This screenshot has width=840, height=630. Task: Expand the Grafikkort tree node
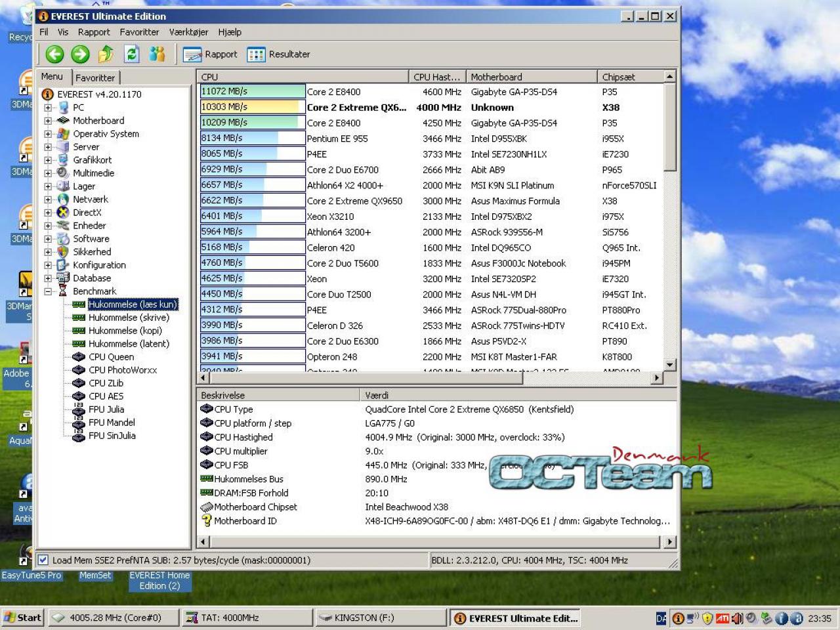tap(48, 160)
